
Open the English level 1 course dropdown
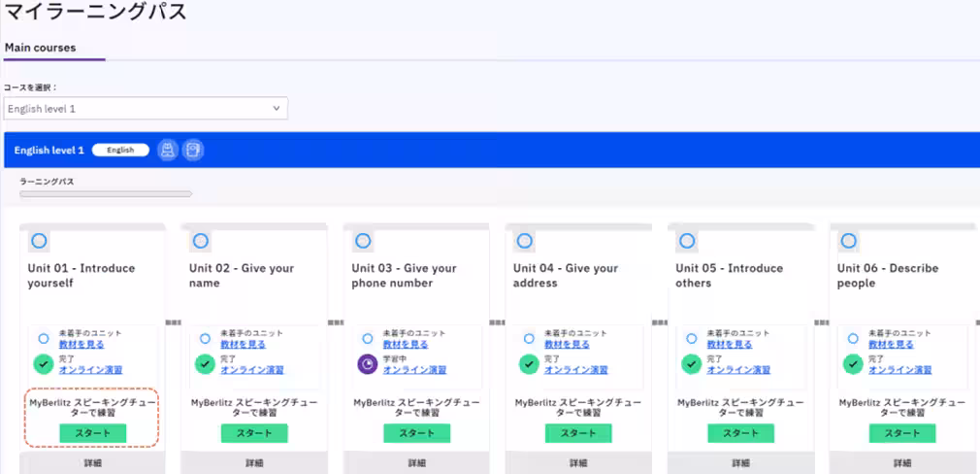point(146,109)
